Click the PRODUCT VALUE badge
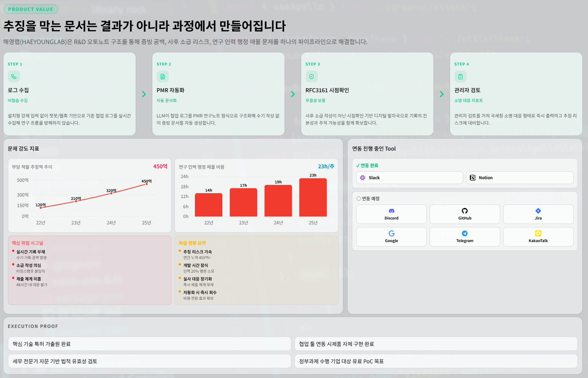 click(31, 9)
